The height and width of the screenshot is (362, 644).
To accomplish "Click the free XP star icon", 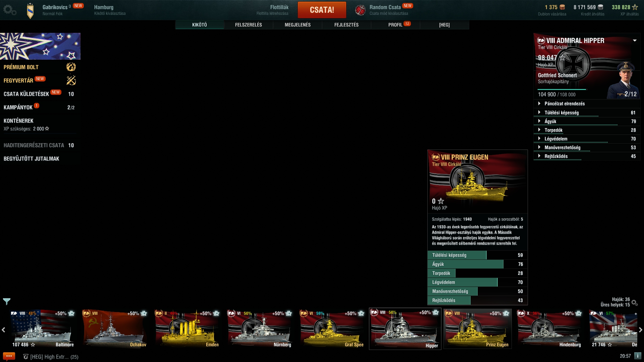I will pyautogui.click(x=635, y=7).
